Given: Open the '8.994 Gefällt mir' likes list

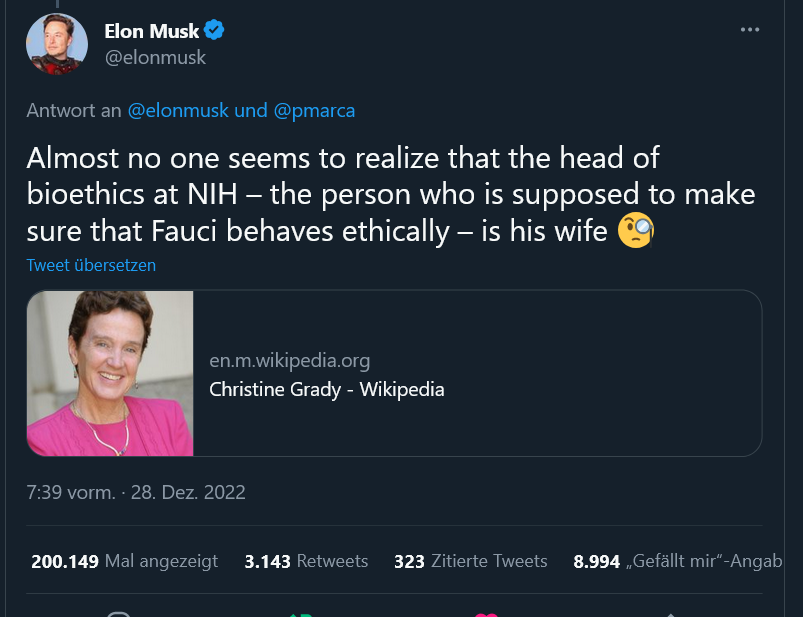Looking at the screenshot, I should click(x=677, y=561).
